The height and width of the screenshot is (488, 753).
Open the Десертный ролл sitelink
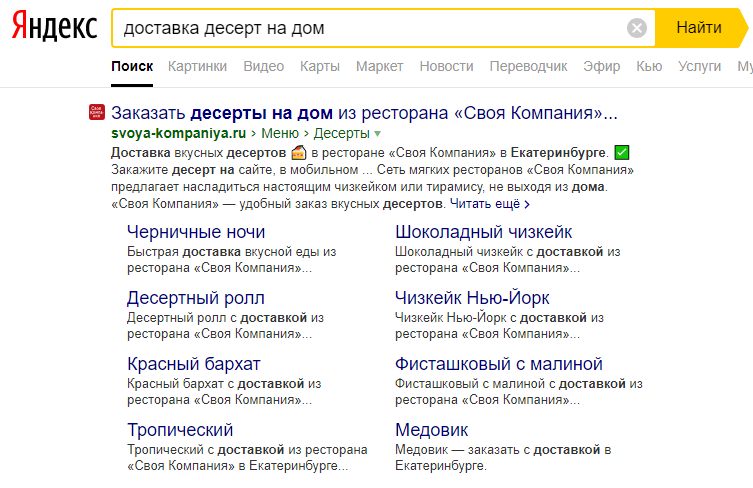point(196,298)
